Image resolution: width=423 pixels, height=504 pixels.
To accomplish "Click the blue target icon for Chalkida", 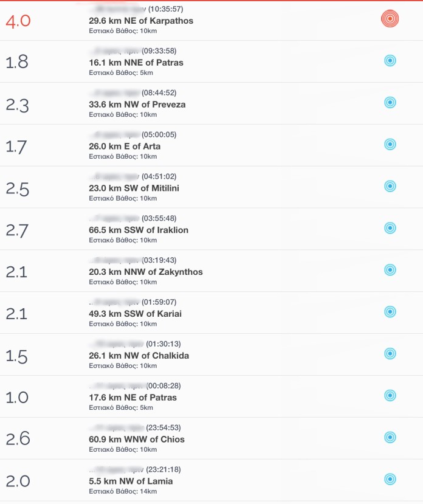I will 390,354.
